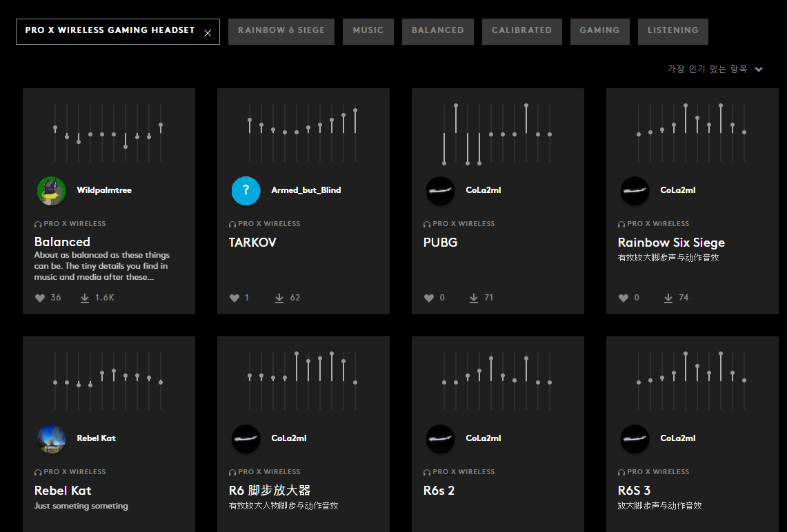The width and height of the screenshot is (787, 532).
Task: Click the Balanced preset description text
Action: [102, 266]
